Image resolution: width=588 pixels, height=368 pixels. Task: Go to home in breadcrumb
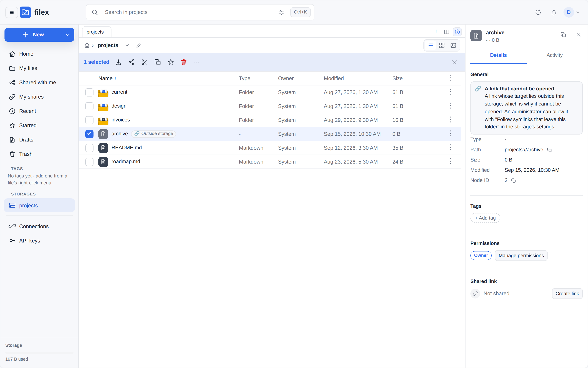tap(87, 46)
